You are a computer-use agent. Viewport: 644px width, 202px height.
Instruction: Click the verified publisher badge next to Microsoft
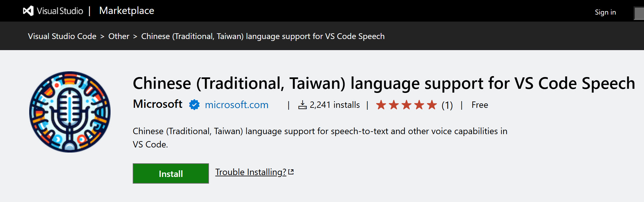194,105
